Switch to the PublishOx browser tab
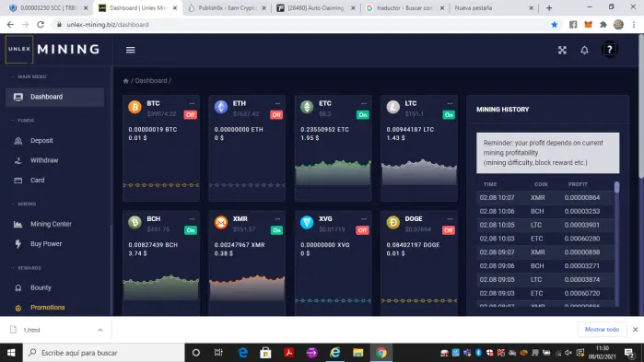The image size is (644, 362). (x=227, y=7)
